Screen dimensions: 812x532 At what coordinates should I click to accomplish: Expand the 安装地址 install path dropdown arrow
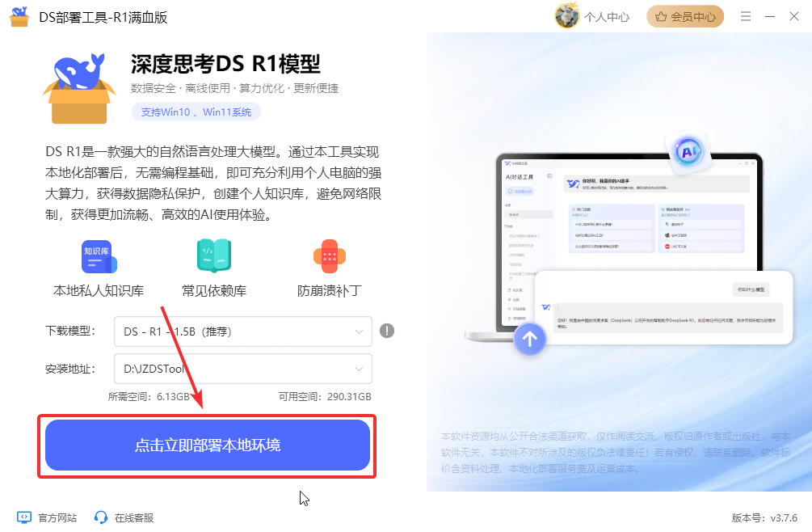[x=359, y=369]
